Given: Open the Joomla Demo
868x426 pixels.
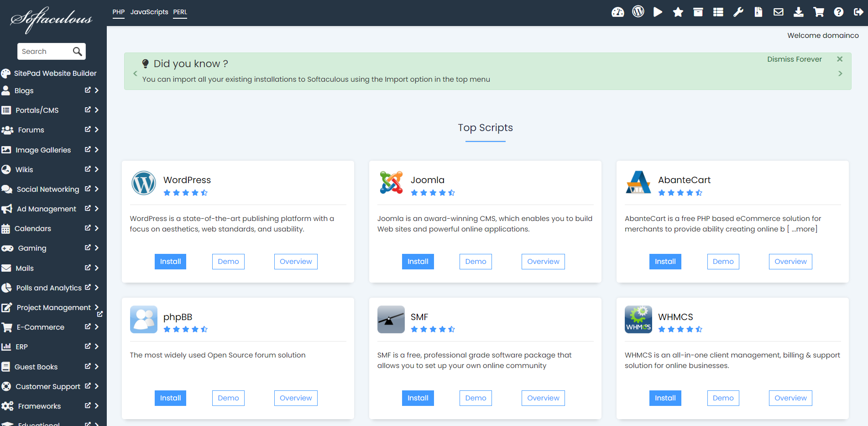Looking at the screenshot, I should click(476, 262).
